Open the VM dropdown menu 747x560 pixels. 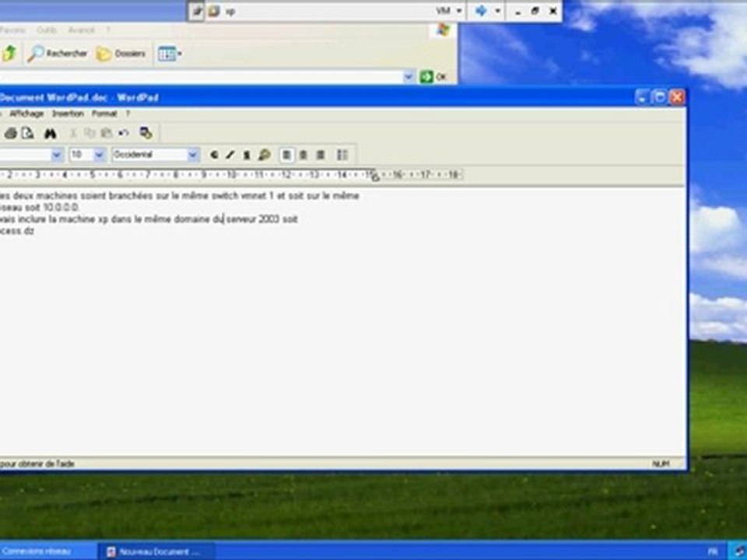pos(449,11)
